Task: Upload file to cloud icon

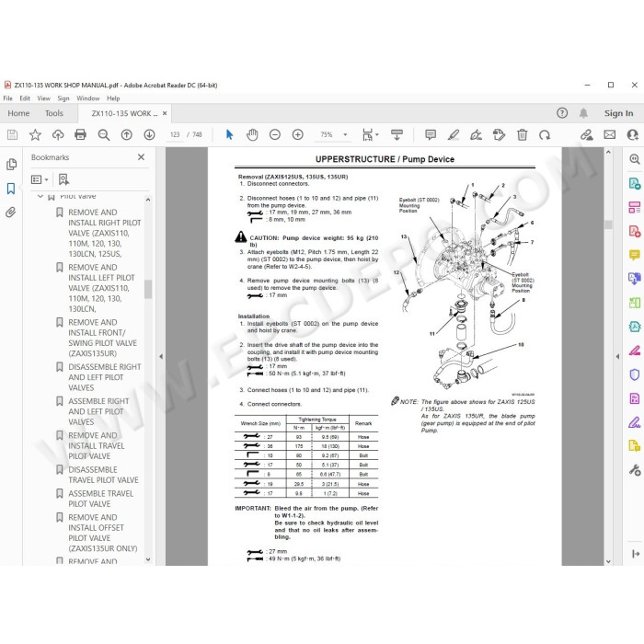Action: pos(58,134)
